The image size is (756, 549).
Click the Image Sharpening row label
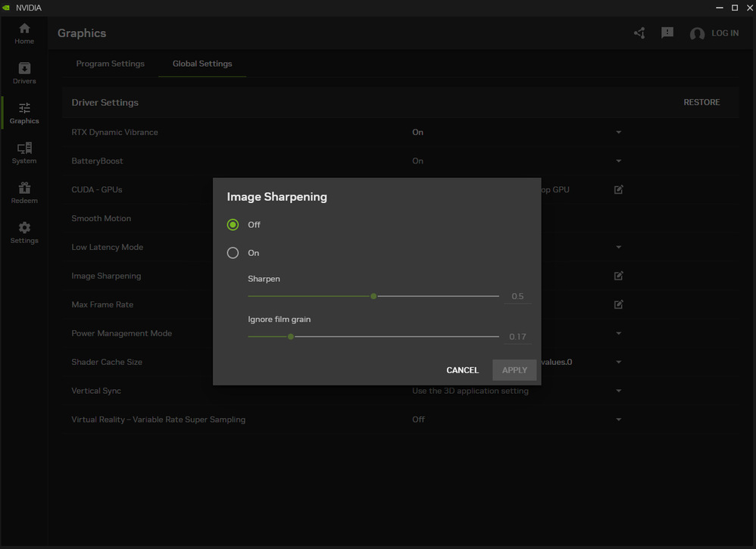106,276
